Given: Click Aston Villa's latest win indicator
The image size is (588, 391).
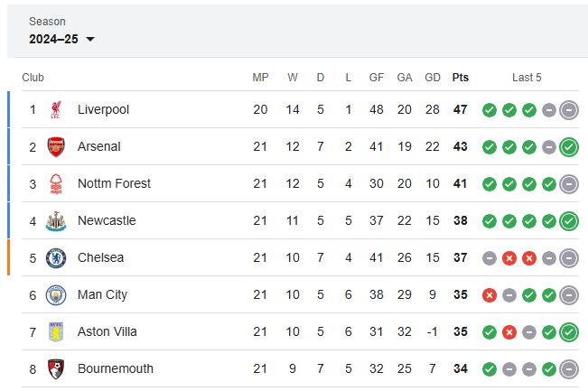Looking at the screenshot, I should [569, 332].
